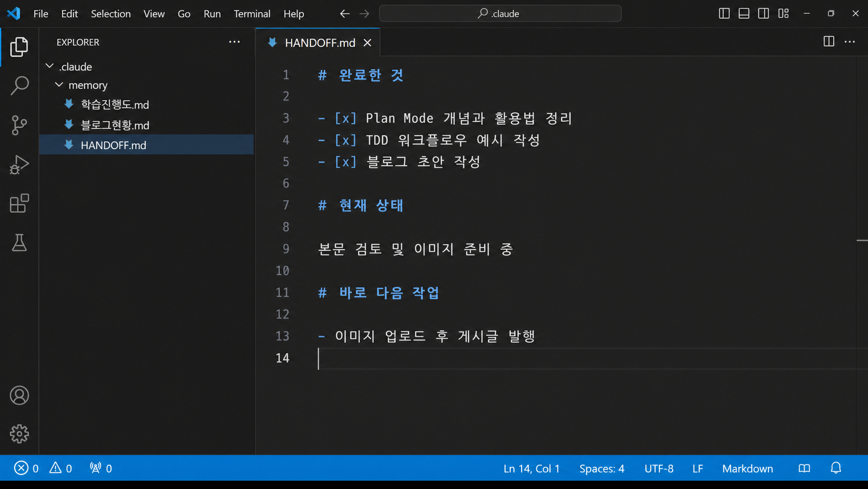Open Explorer Views and More Actions ellipsis
Viewport: 868px width, 489px height.
(x=235, y=42)
